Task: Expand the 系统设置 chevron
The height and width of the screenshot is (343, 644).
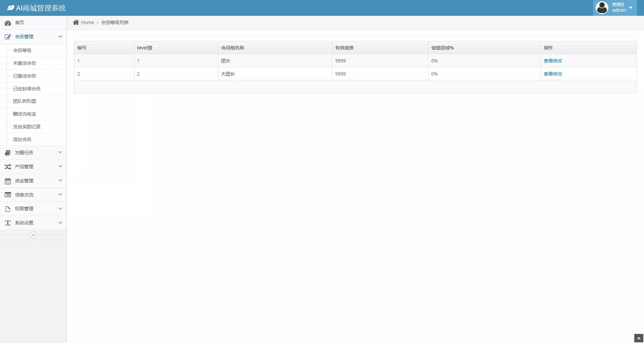Action: (60, 223)
